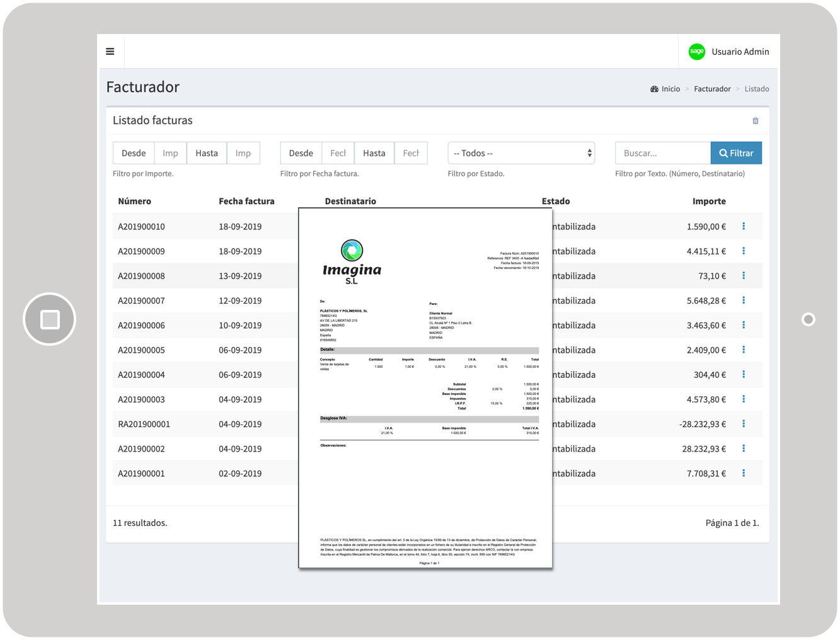840x640 pixels.
Task: Open actions menu for invoice RA201900001
Action: pyautogui.click(x=744, y=424)
